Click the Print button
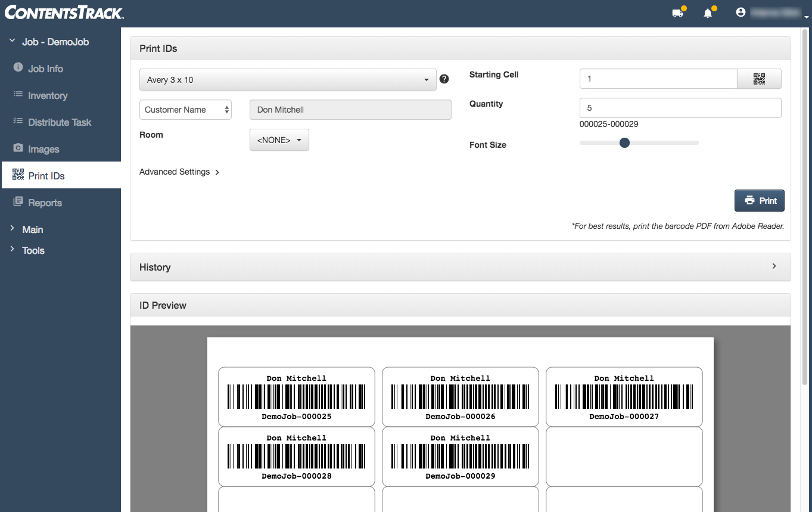The width and height of the screenshot is (812, 512). coord(760,201)
